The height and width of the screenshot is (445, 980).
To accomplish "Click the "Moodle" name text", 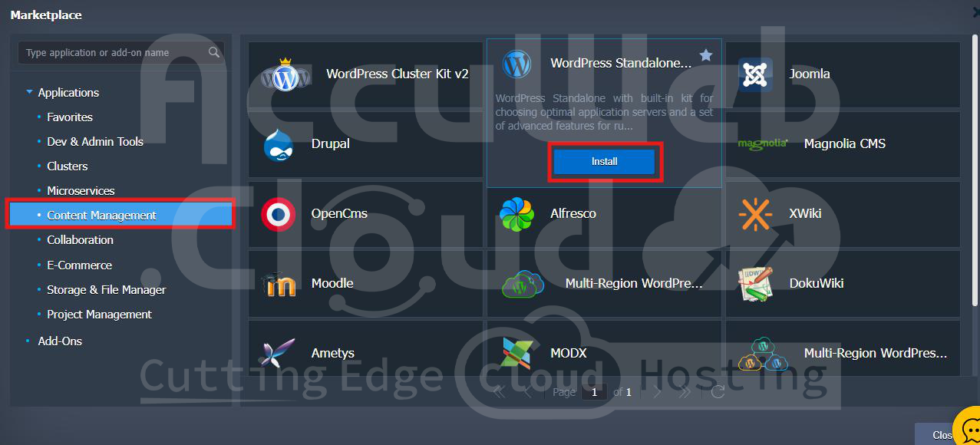I will tap(332, 283).
